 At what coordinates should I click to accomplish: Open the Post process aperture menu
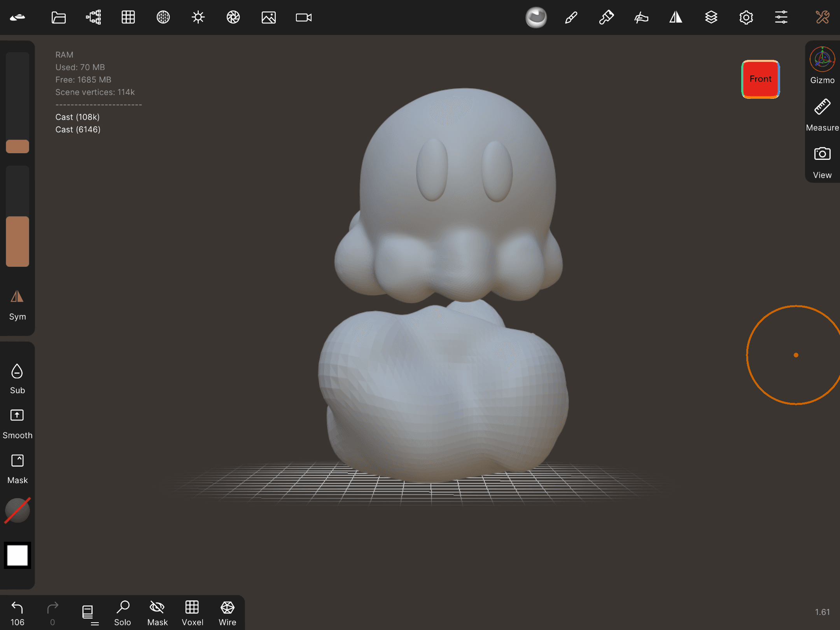click(233, 17)
